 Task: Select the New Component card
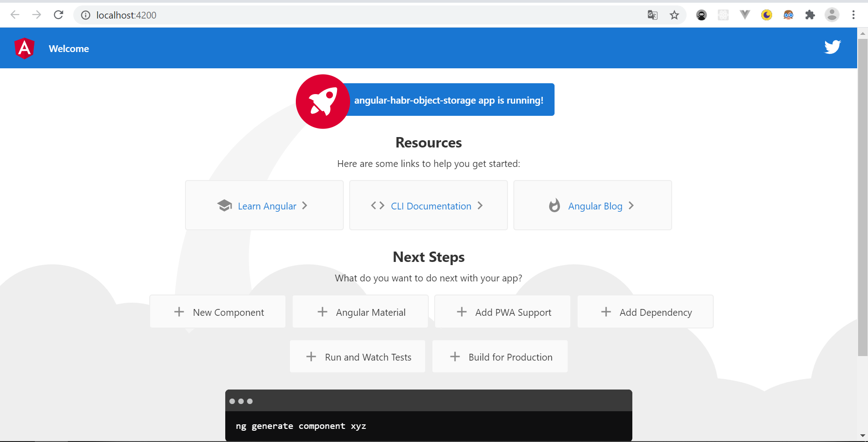coord(218,312)
